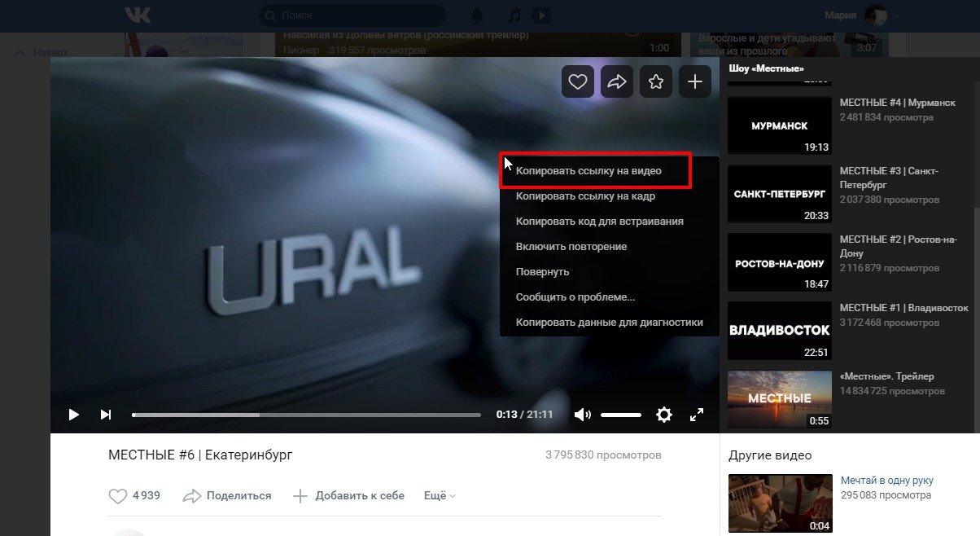Adjust the volume slider
The image size is (980, 536).
621,415
